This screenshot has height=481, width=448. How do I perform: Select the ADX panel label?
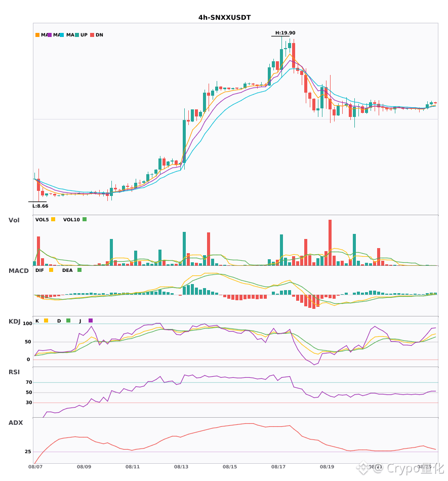coord(16,422)
